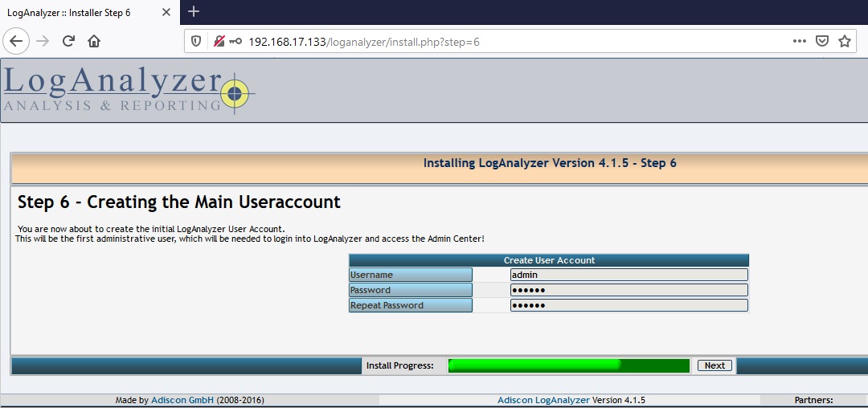Open the page actions three-dot menu

[x=799, y=41]
